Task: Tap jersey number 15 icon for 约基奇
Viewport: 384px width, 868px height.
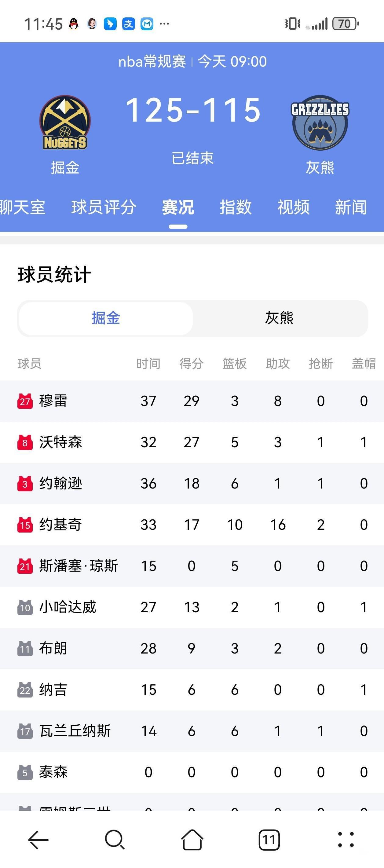Action: click(x=25, y=525)
